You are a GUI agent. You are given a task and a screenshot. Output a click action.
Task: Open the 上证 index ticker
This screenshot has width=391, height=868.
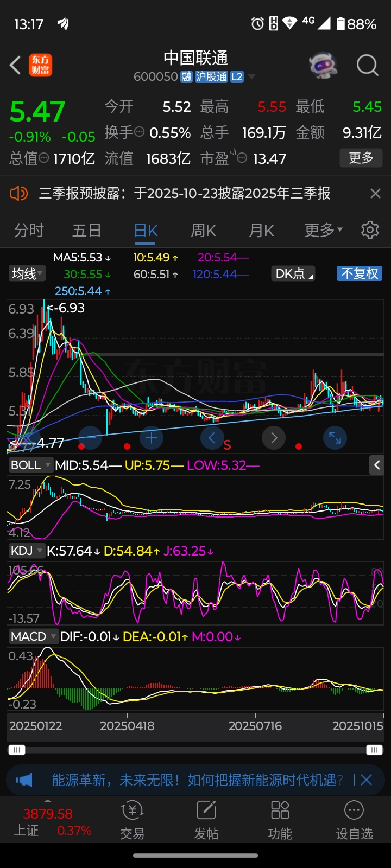(52, 821)
